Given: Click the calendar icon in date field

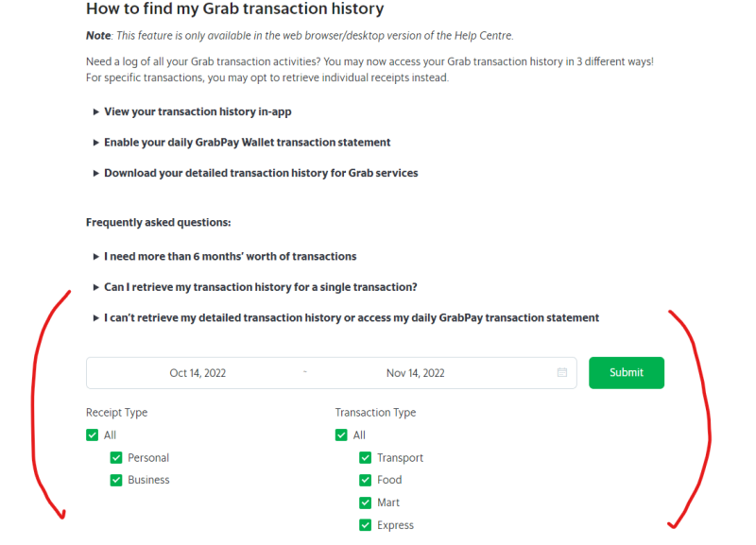Looking at the screenshot, I should (562, 373).
